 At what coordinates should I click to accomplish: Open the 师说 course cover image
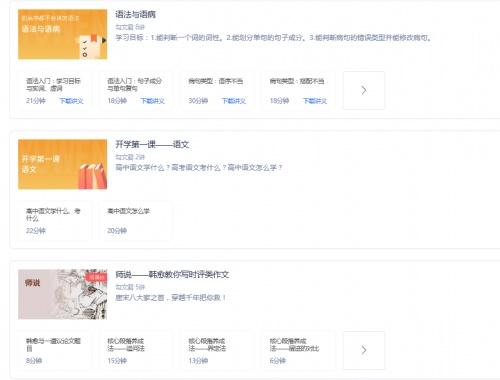point(63,294)
